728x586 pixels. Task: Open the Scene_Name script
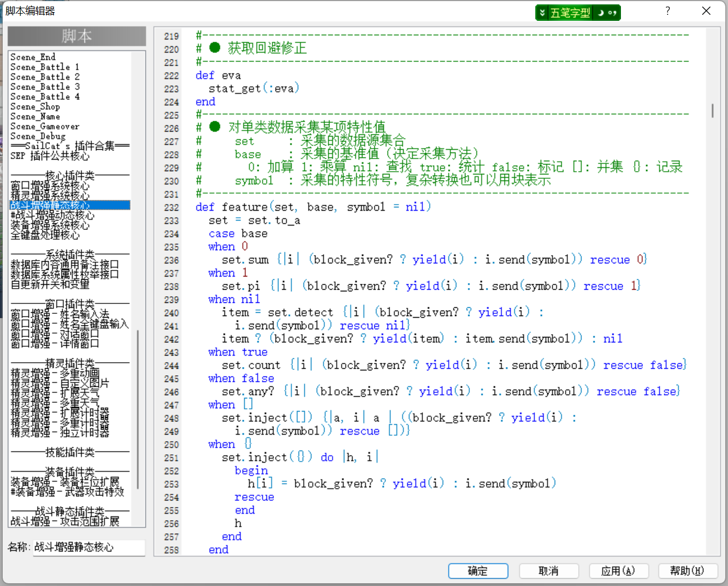[35, 116]
